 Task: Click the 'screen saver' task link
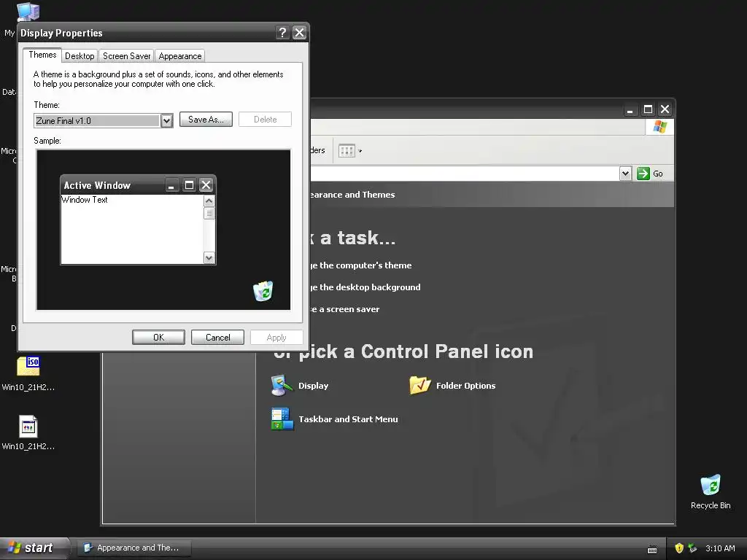345,309
